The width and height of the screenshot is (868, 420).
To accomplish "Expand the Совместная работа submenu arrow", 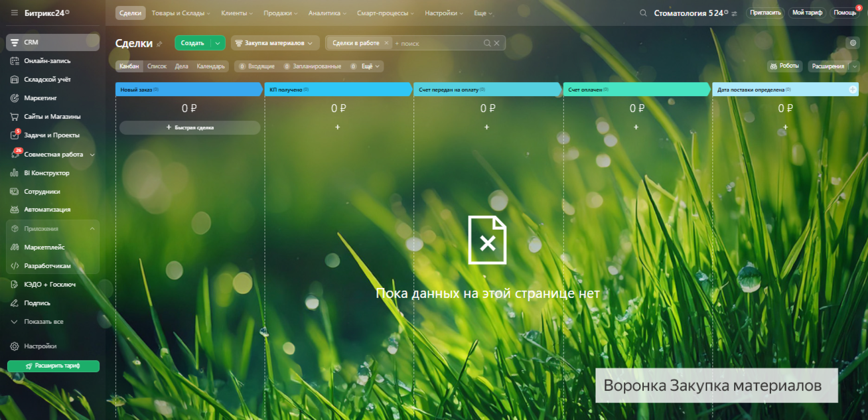I will (x=92, y=155).
